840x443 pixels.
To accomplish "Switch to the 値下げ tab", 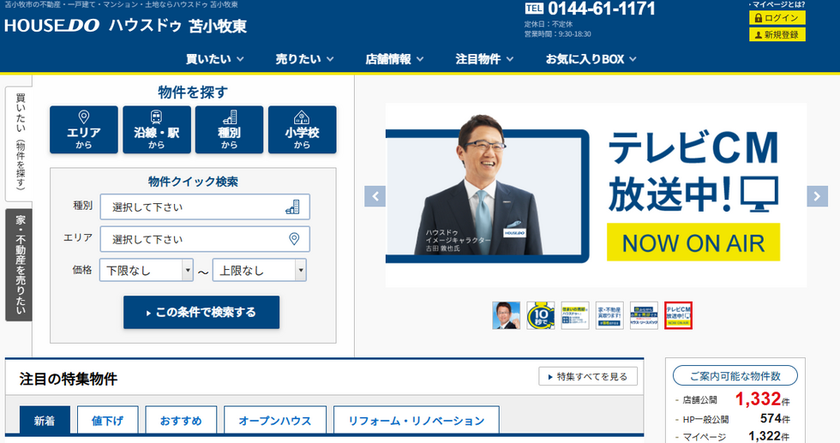I will click(x=107, y=421).
